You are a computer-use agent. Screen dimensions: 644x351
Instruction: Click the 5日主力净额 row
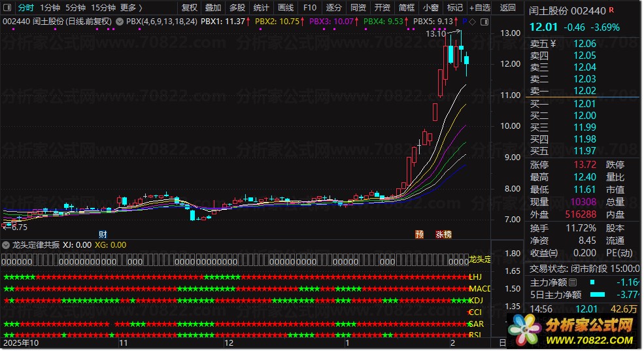584,295
